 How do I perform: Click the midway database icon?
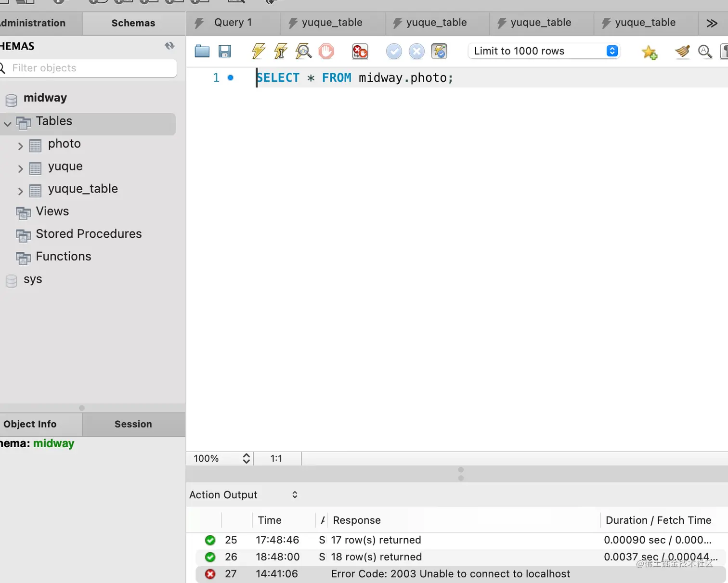click(11, 100)
